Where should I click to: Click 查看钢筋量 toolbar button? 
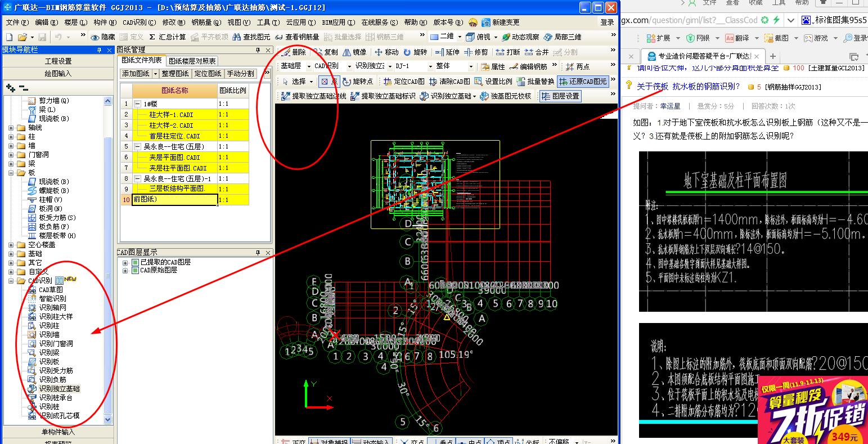tap(297, 37)
